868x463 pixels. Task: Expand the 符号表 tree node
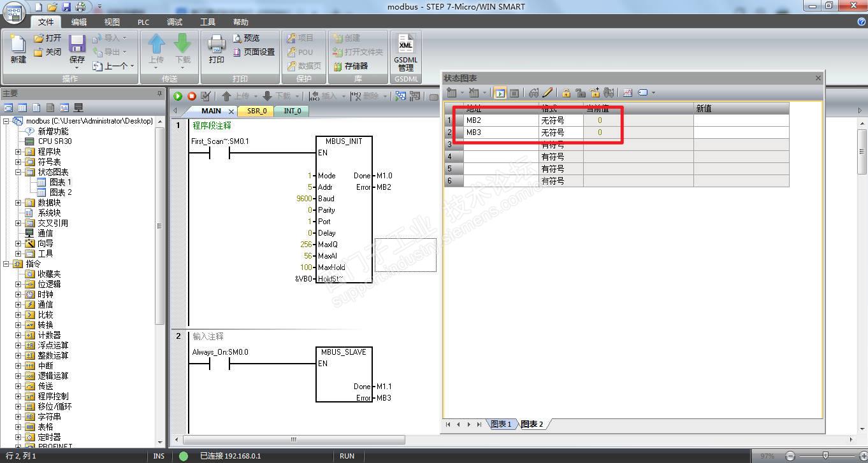[x=18, y=162]
